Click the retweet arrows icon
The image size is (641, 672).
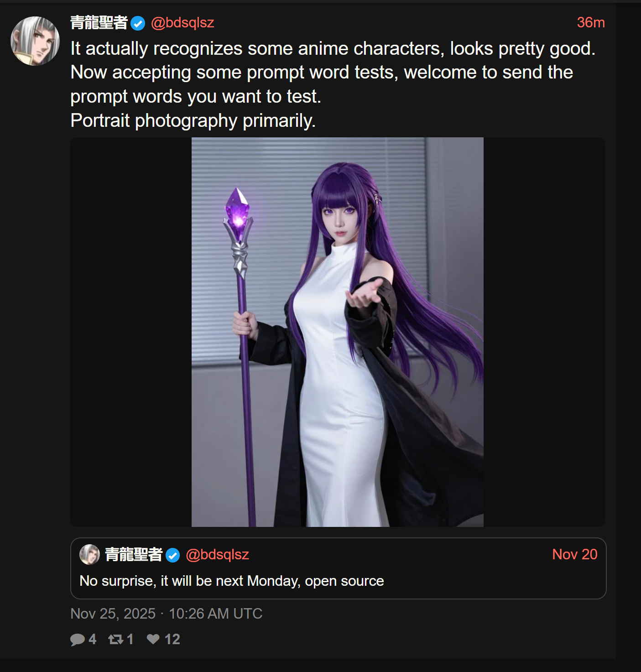point(115,640)
